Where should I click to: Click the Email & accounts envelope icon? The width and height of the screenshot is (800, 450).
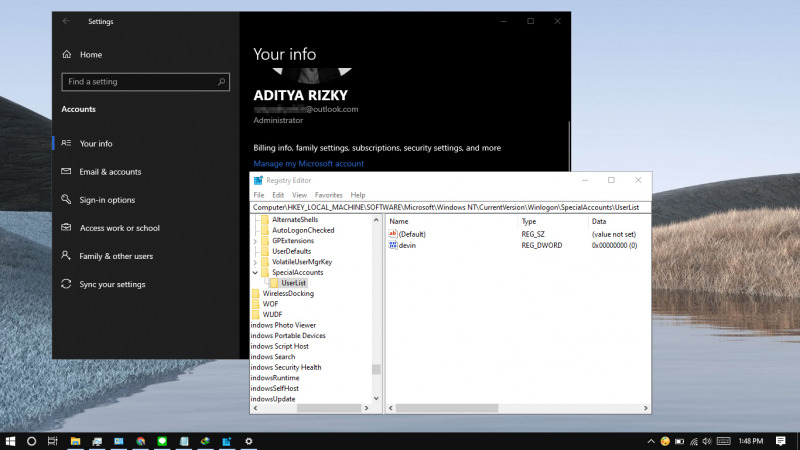66,171
